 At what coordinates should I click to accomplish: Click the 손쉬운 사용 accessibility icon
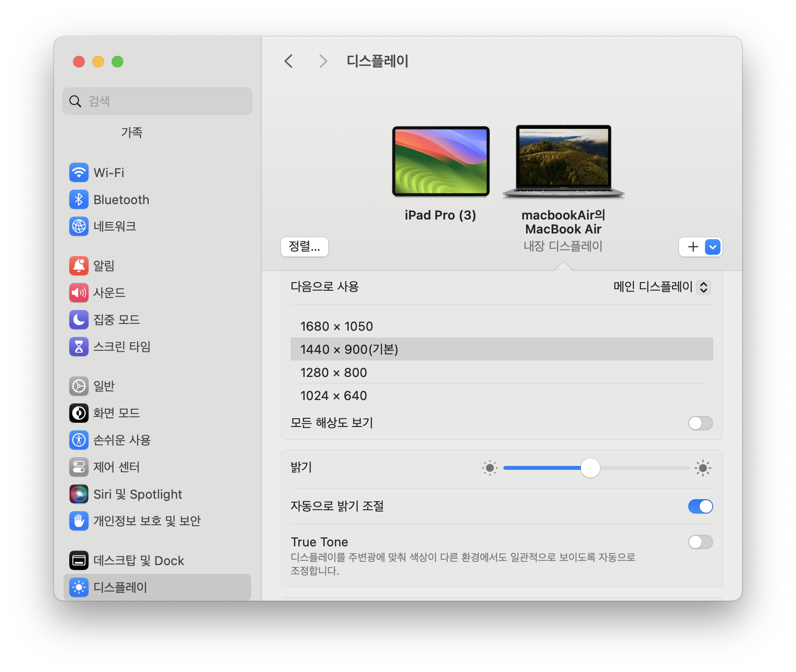(x=79, y=440)
